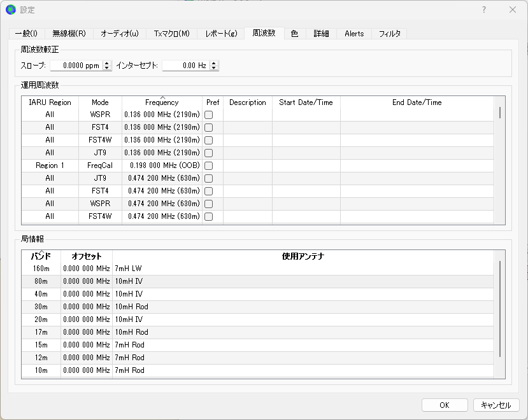
Task: Select the 0.198 000 MHz (OOB) cell
Action: 162,165
